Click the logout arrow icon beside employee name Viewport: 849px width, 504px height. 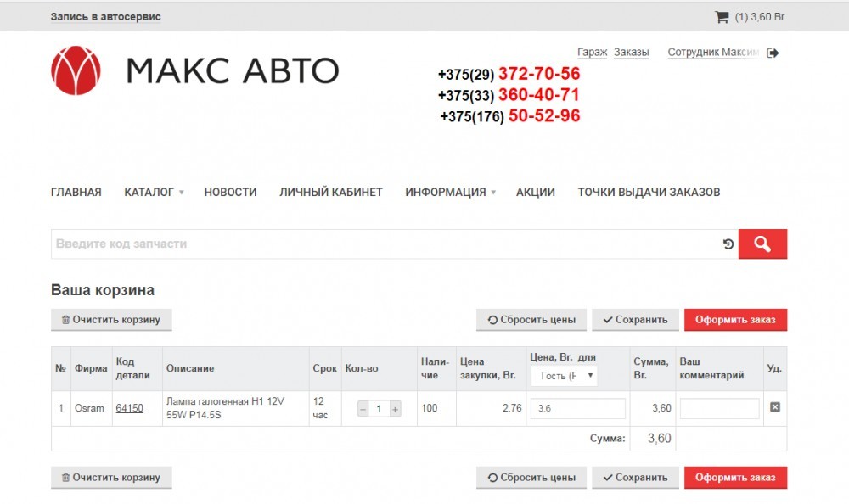(x=773, y=53)
